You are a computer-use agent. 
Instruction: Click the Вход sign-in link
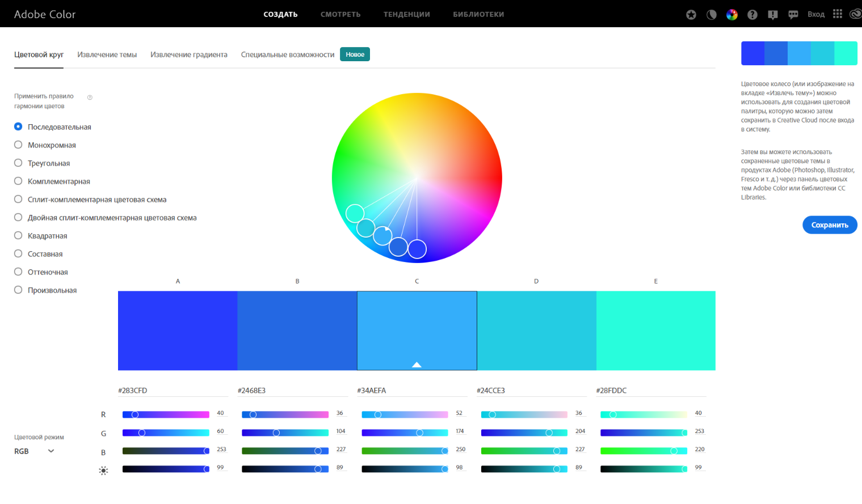(x=816, y=14)
